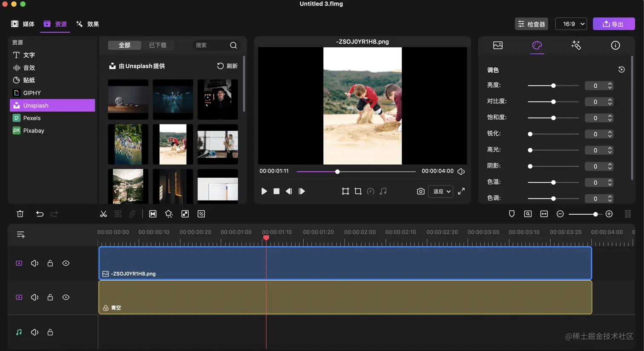Mute the audio music track
The image size is (644, 351).
34,332
